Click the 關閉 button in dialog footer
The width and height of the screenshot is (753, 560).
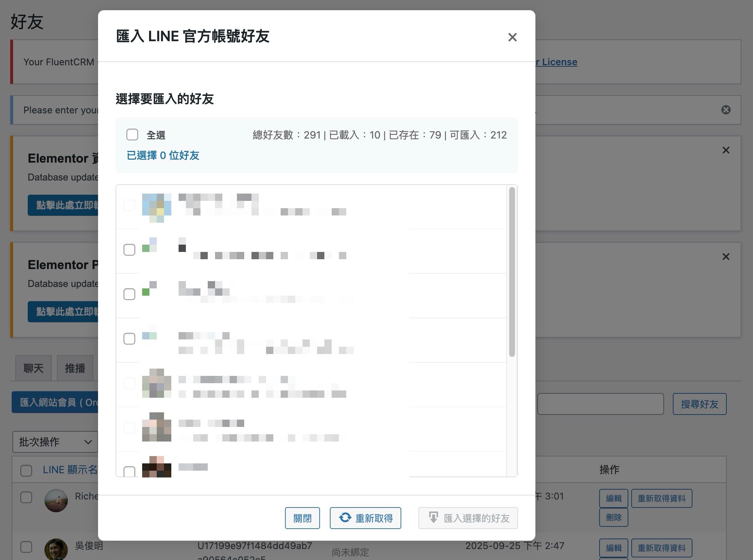point(302,518)
